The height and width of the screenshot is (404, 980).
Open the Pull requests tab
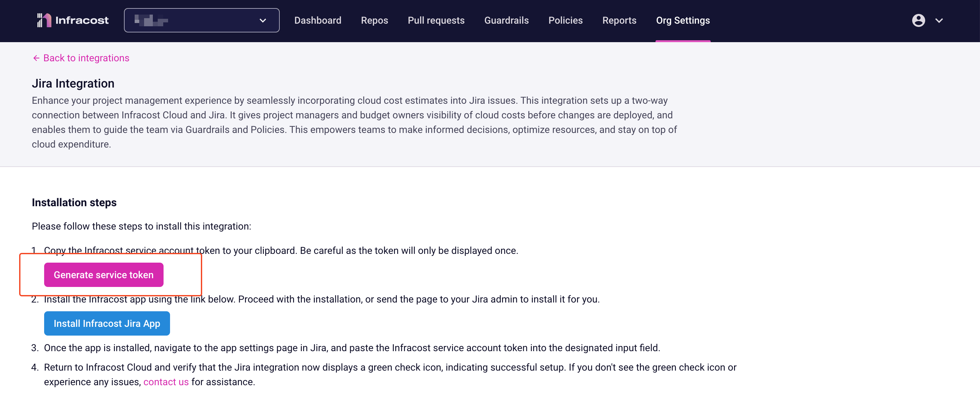(x=435, y=20)
